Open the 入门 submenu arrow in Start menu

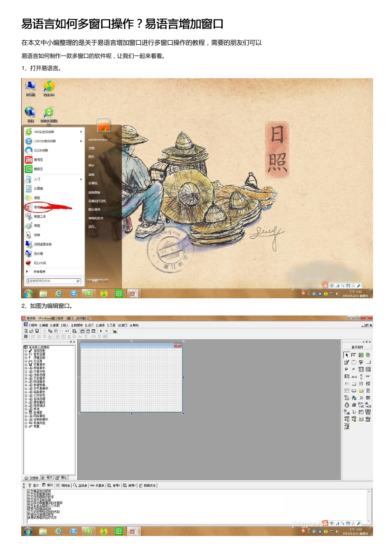(x=81, y=179)
